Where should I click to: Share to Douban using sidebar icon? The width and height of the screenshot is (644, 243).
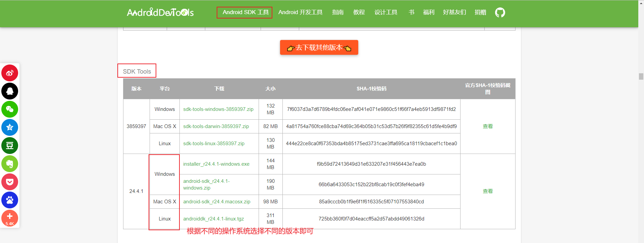pos(10,146)
